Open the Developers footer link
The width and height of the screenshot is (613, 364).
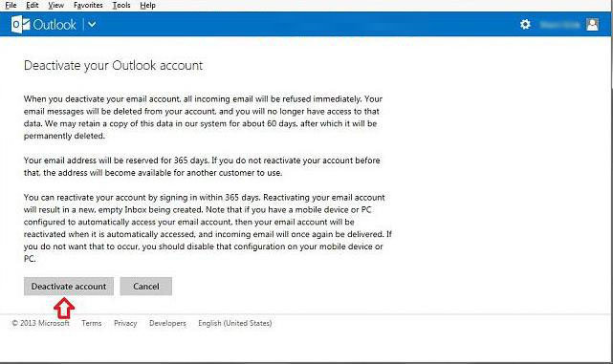pyautogui.click(x=167, y=323)
